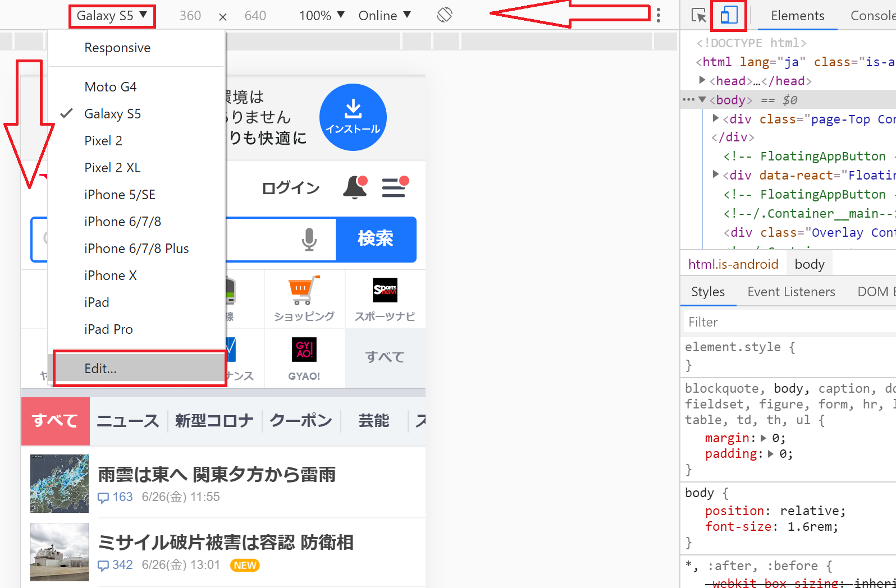Select html.is-android breadcrumb
Screen dimensions: 896x588
point(733,264)
